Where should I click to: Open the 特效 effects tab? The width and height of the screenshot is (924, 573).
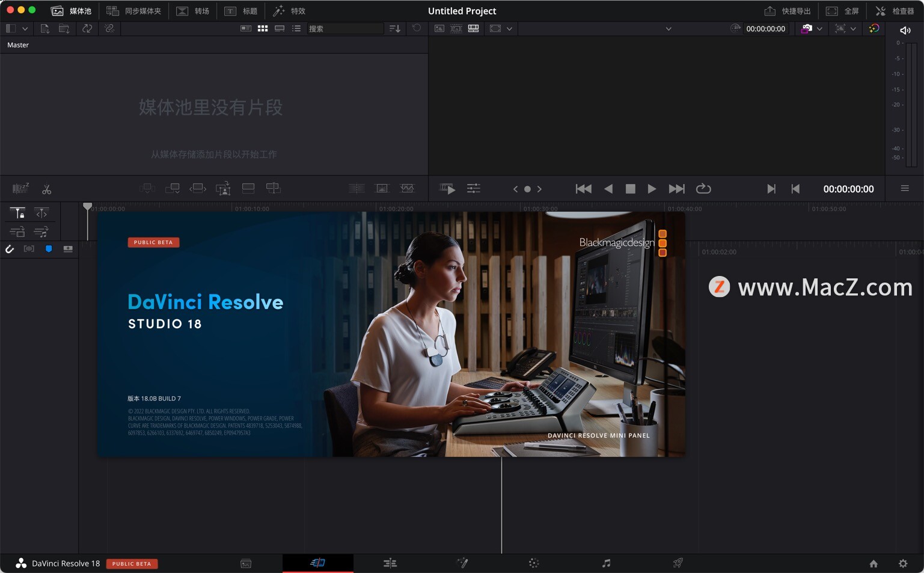(289, 11)
